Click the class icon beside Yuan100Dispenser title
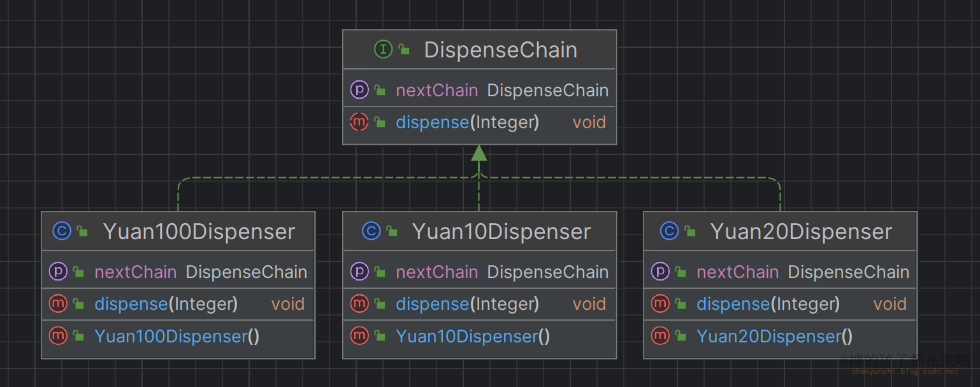The image size is (980, 387). [62, 231]
